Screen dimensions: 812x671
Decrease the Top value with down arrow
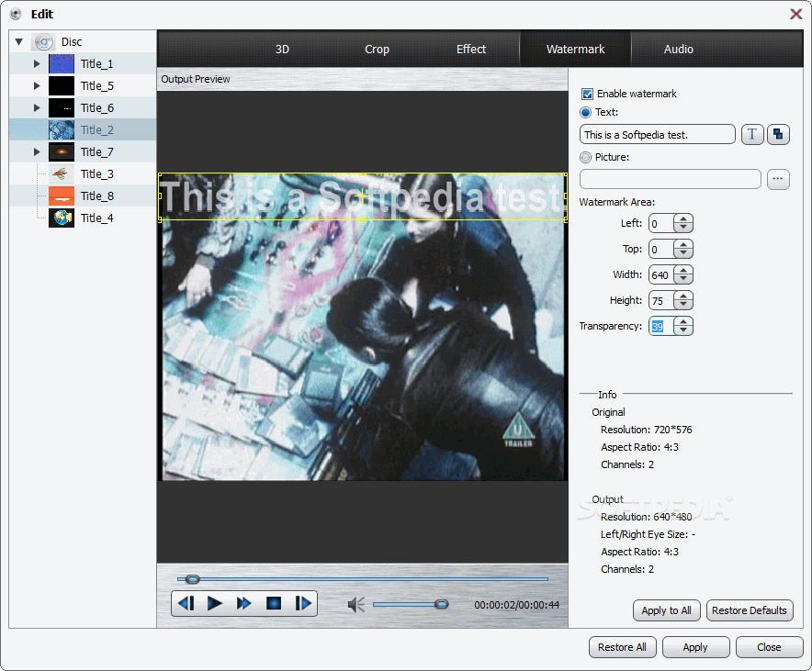click(x=683, y=253)
